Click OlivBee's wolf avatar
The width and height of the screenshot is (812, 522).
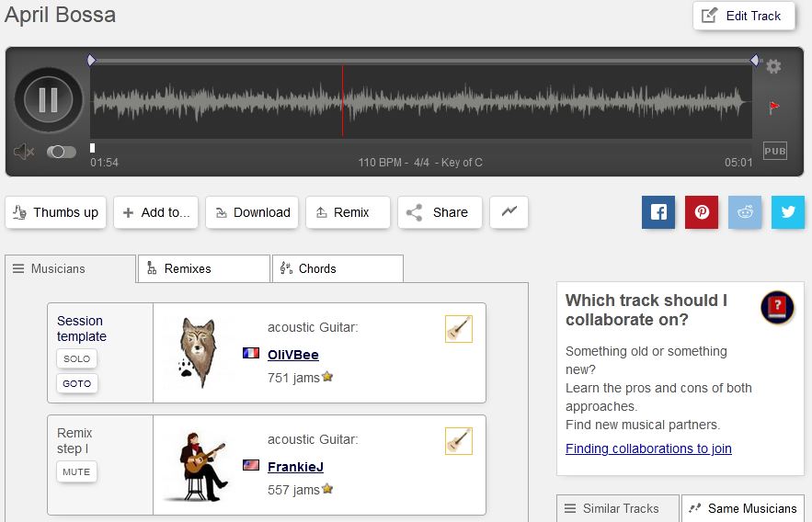[x=197, y=352]
